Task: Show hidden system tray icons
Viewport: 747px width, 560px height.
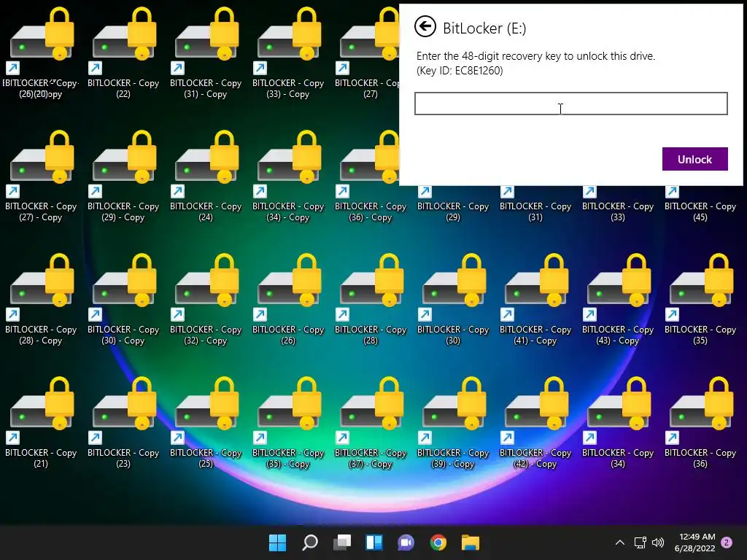Action: pos(620,542)
